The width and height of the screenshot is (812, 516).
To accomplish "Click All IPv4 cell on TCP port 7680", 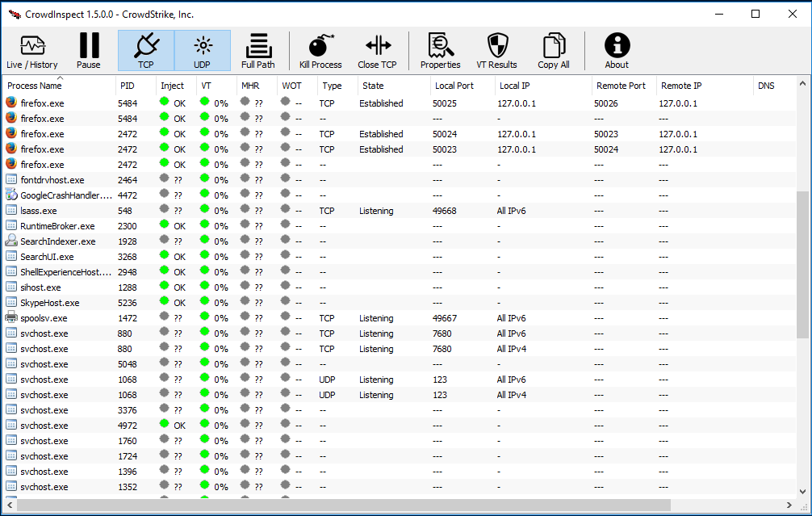I will click(x=512, y=349).
